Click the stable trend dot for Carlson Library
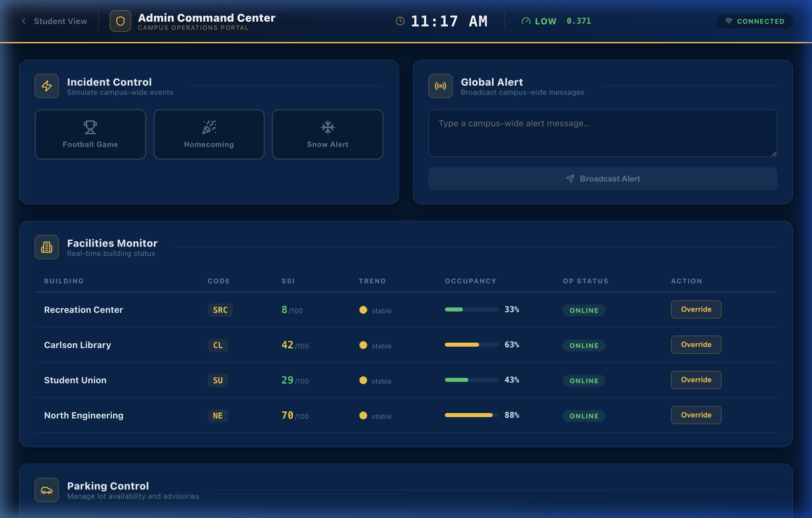Image resolution: width=812 pixels, height=518 pixels. [363, 345]
